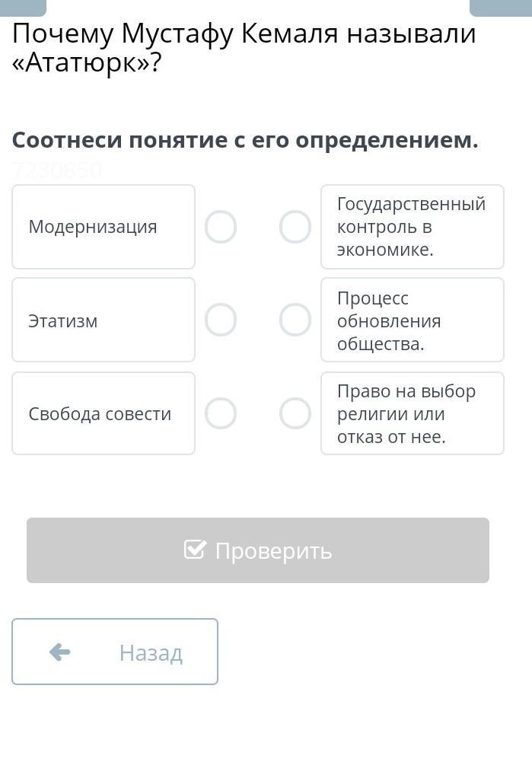
Task: Select the circle beside Право на выбор религии
Action: (x=295, y=413)
